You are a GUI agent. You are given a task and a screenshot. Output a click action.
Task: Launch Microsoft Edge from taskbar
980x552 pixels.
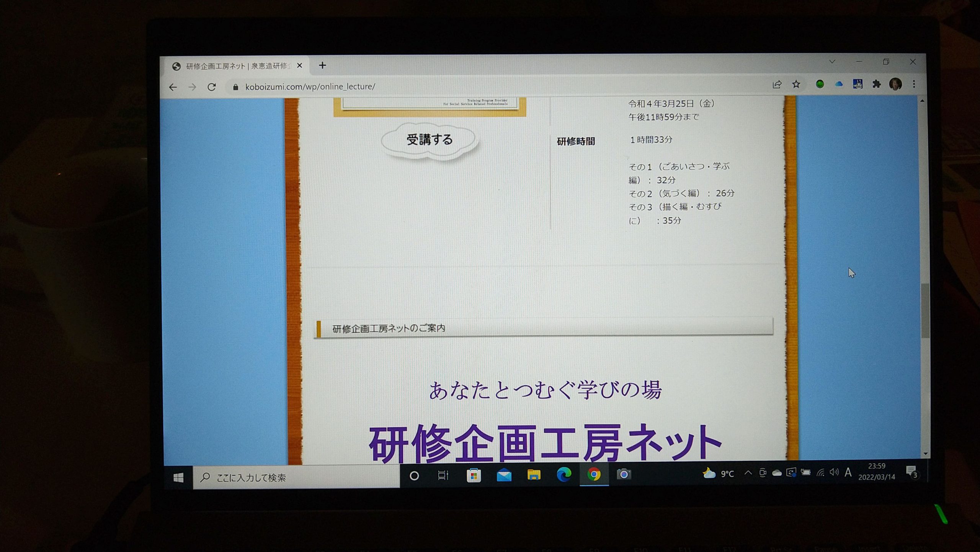point(564,474)
